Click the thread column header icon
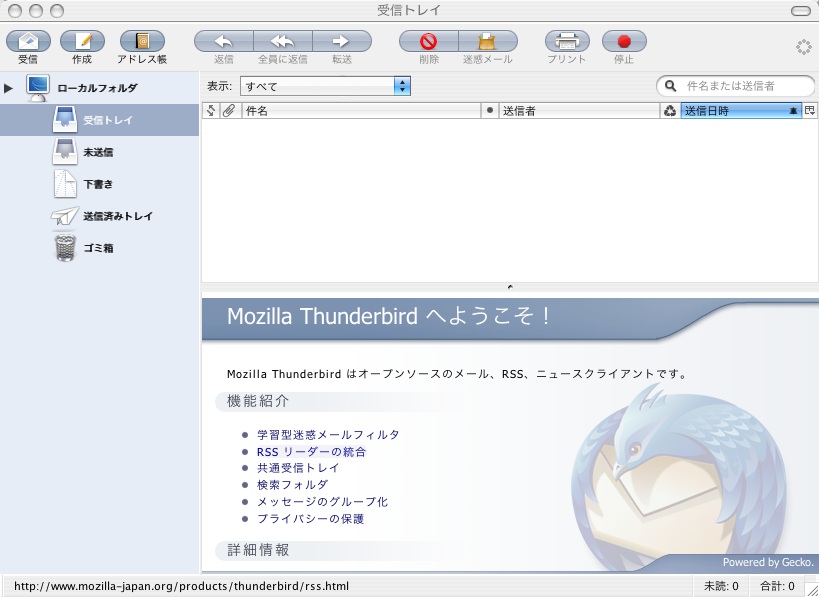The width and height of the screenshot is (819, 597). coord(210,111)
